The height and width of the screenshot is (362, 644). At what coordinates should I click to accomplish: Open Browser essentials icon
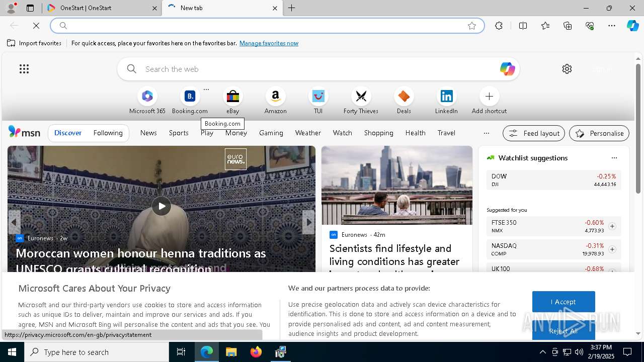pos(590,26)
